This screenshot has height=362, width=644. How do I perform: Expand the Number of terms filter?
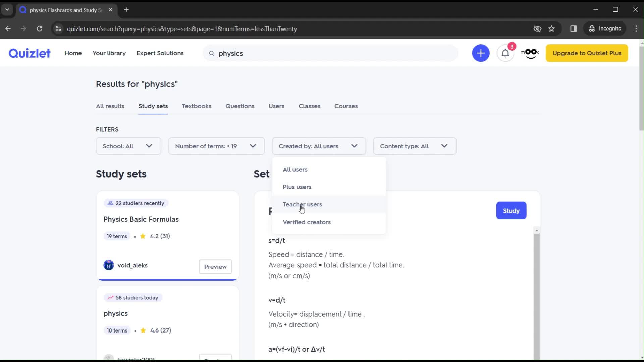[216, 146]
